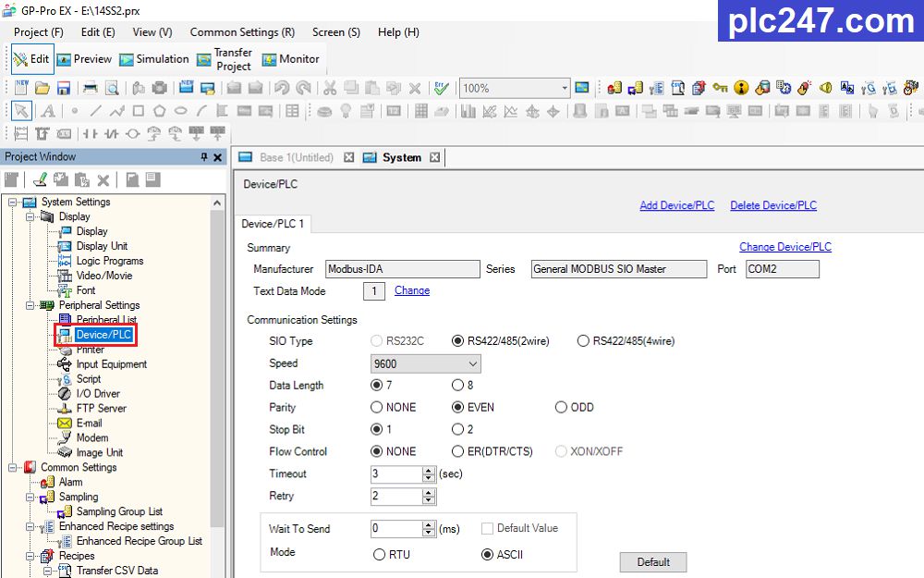Viewport: 924px width, 578px height.
Task: Open the Project (F) menu
Action: [x=38, y=32]
